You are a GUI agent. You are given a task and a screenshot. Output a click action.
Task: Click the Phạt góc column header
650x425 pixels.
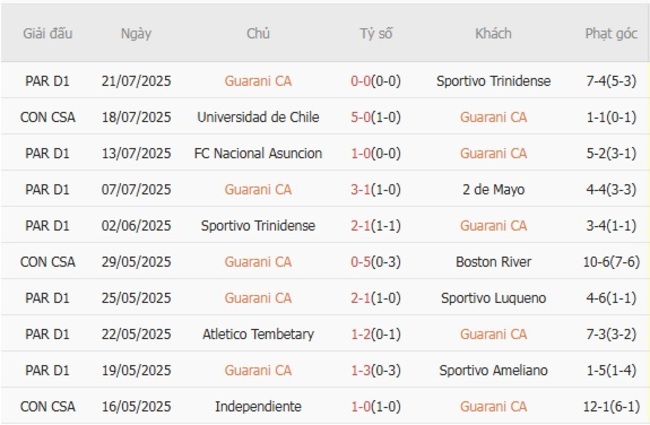(x=611, y=33)
